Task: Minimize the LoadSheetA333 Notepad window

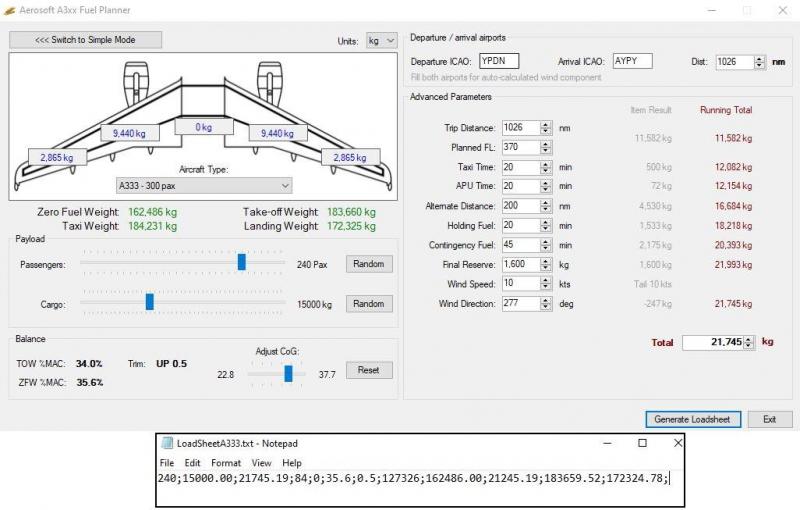Action: pos(607,443)
